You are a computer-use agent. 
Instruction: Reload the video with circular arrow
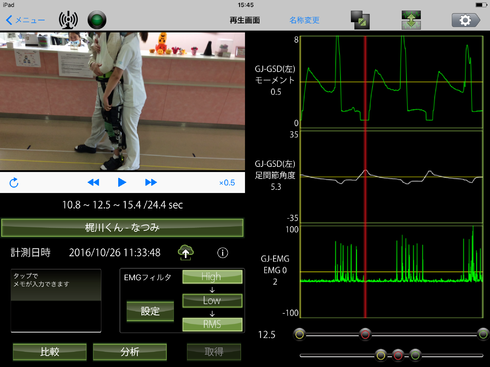(14, 182)
